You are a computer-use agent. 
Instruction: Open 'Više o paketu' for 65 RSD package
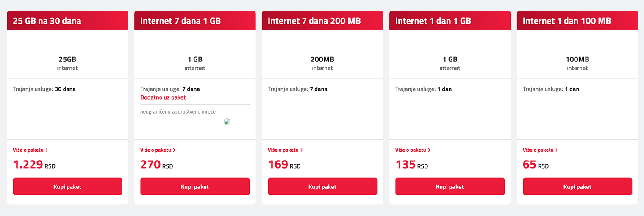coord(540,150)
